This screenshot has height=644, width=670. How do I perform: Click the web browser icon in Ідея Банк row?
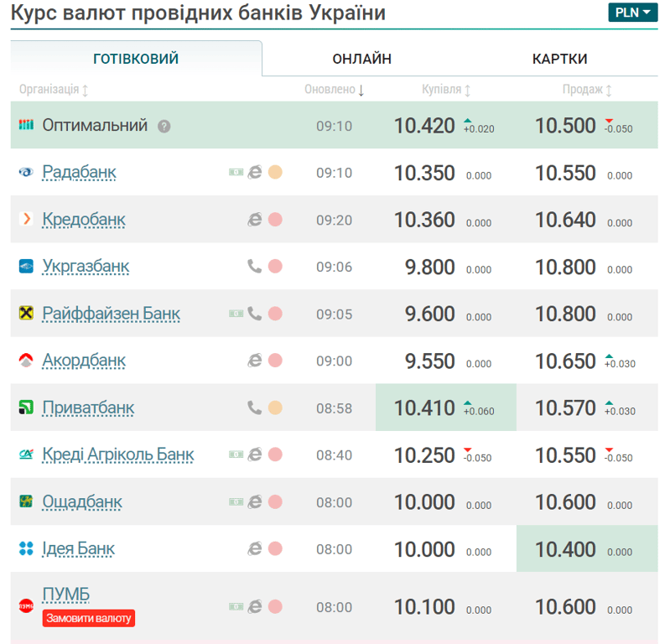(x=255, y=548)
